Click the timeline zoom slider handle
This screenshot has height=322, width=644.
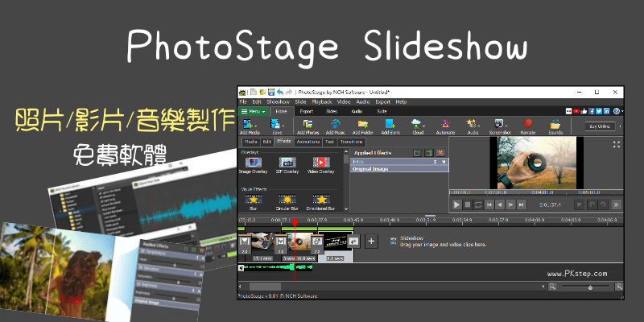coord(590,287)
